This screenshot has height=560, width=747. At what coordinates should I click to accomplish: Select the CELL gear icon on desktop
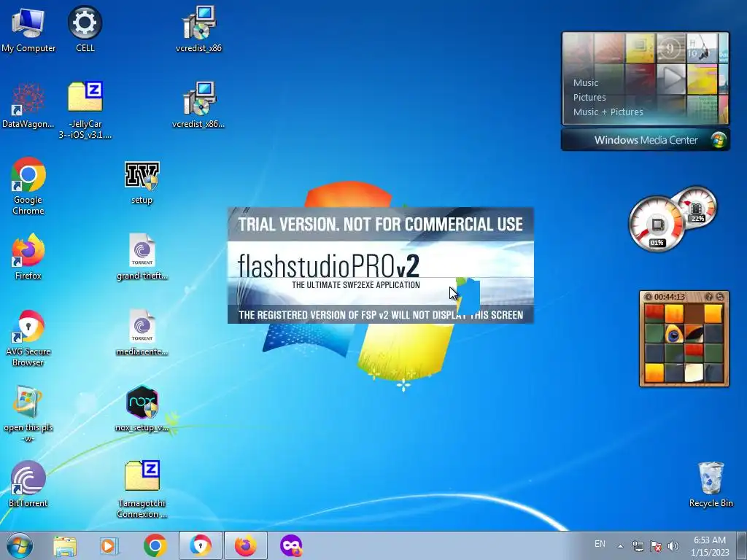pos(85,28)
